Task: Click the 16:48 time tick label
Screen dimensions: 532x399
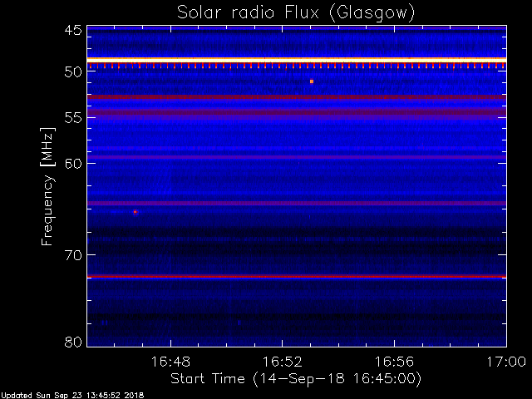Action: [x=170, y=362]
